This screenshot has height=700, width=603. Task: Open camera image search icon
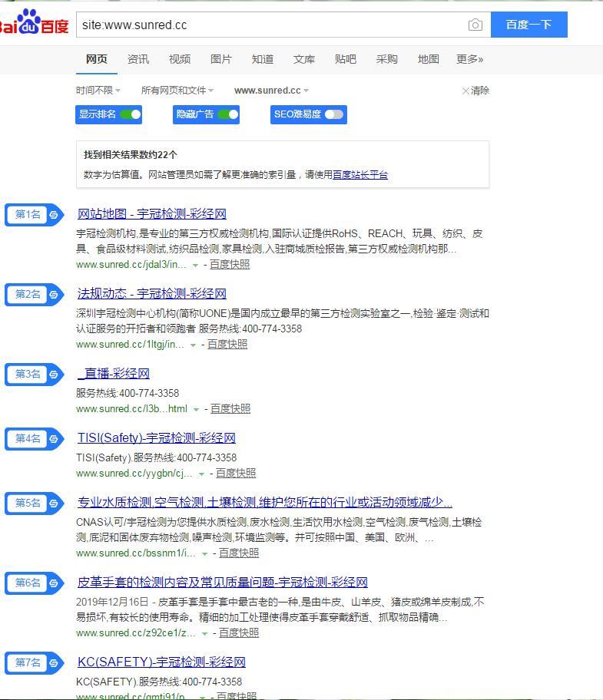[x=475, y=25]
